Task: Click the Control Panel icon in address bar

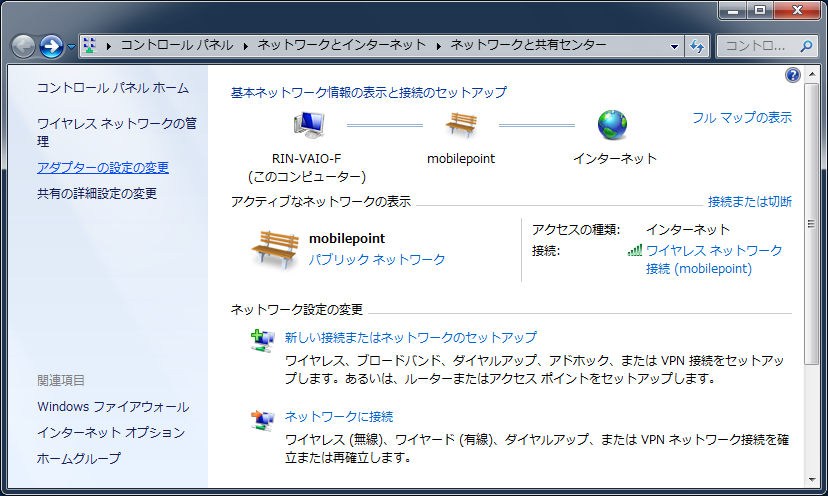Action: (90, 45)
